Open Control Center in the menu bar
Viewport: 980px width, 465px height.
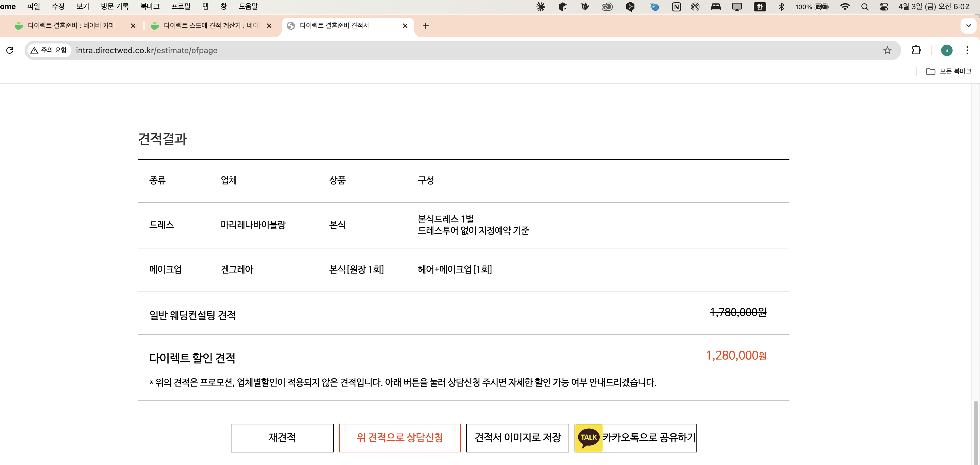(883, 7)
